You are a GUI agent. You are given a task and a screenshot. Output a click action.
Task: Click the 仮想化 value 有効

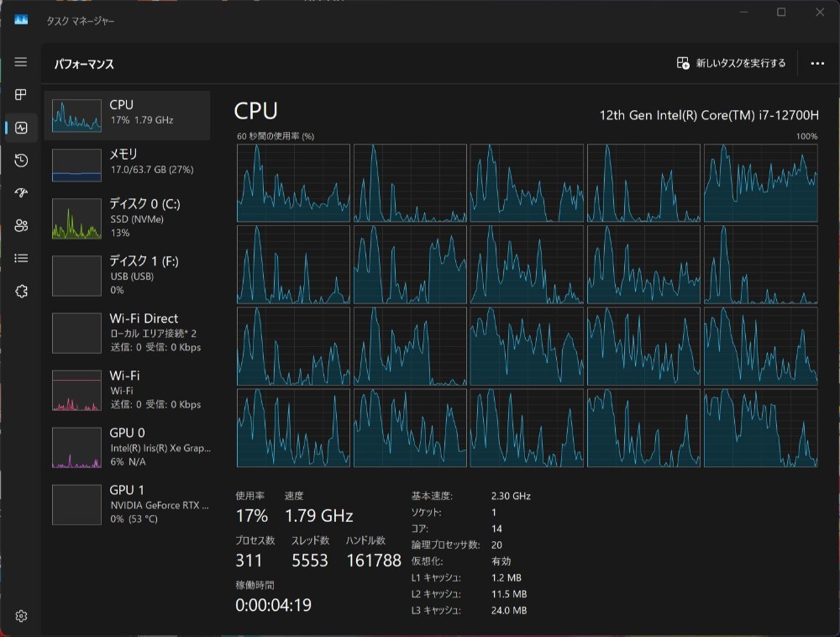point(501,561)
